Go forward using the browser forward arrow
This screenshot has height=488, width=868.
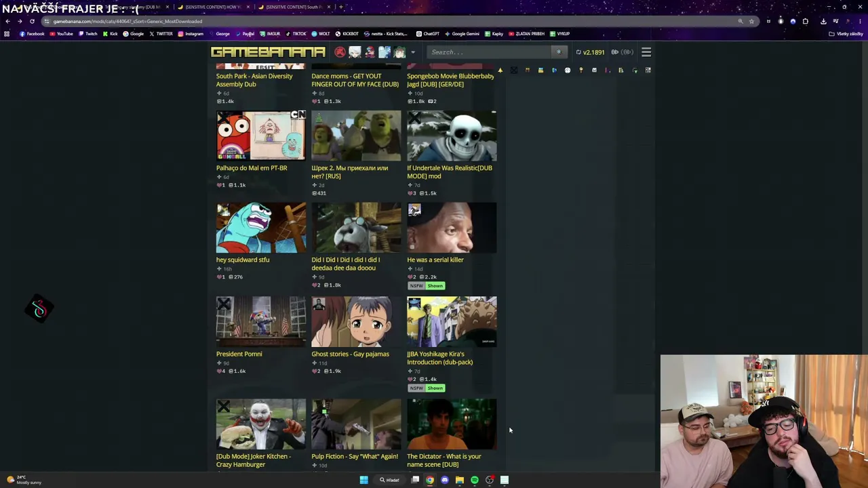pyautogui.click(x=20, y=21)
